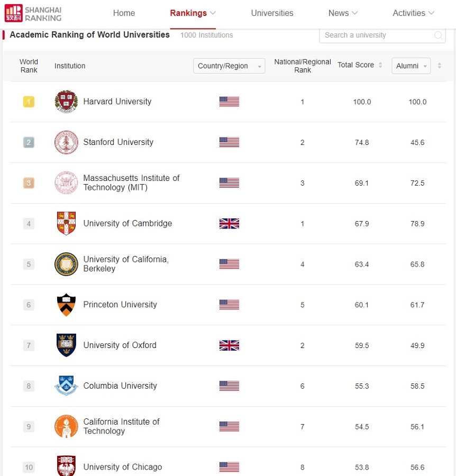This screenshot has width=456, height=476.
Task: Click the Cambridge coat of arms
Action: click(66, 223)
